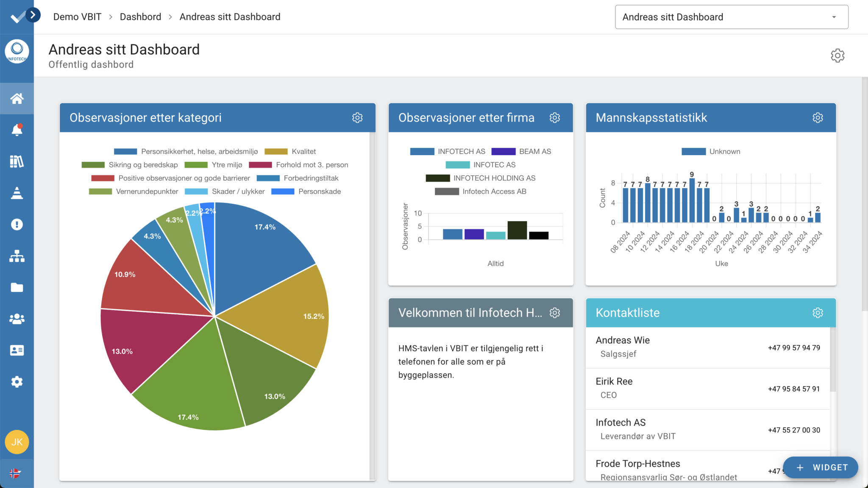Screen dimensions: 868x488
Task: Click the Kontaktliste scrollbar
Action: point(833,360)
